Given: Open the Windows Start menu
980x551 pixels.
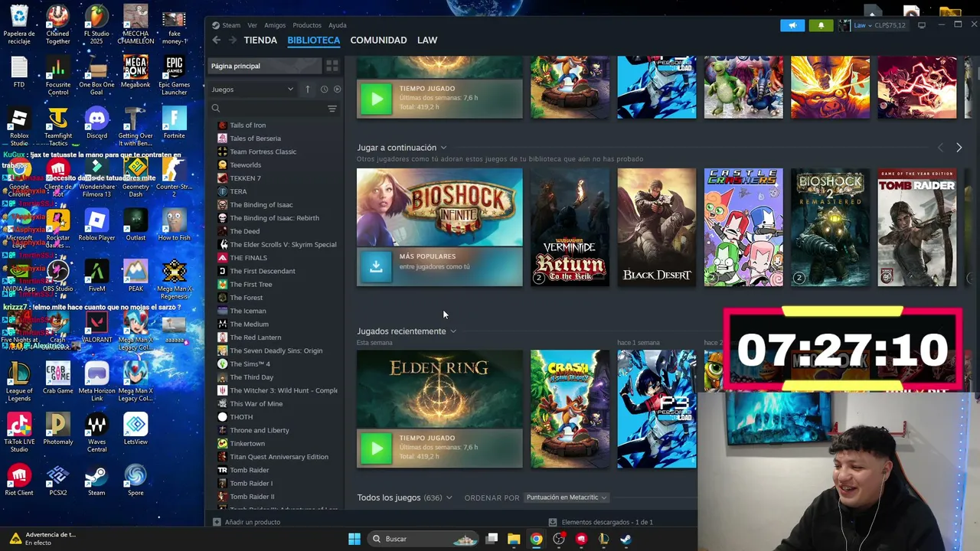Looking at the screenshot, I should pos(354,539).
